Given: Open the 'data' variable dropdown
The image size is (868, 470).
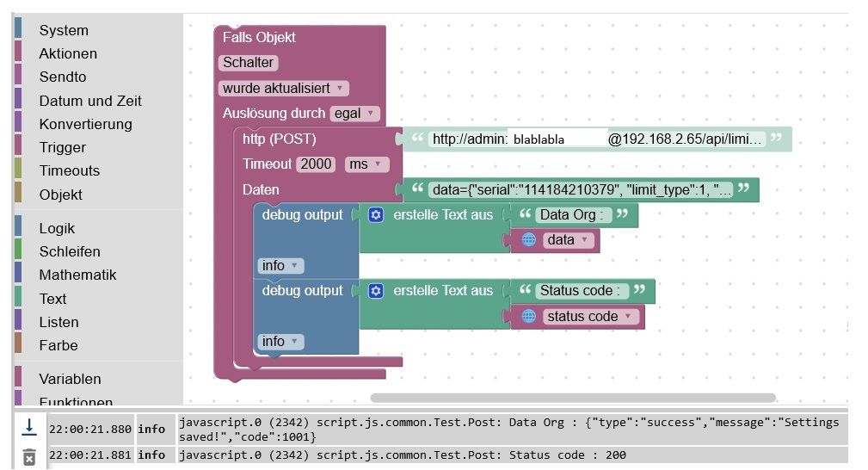Looking at the screenshot, I should click(568, 240).
